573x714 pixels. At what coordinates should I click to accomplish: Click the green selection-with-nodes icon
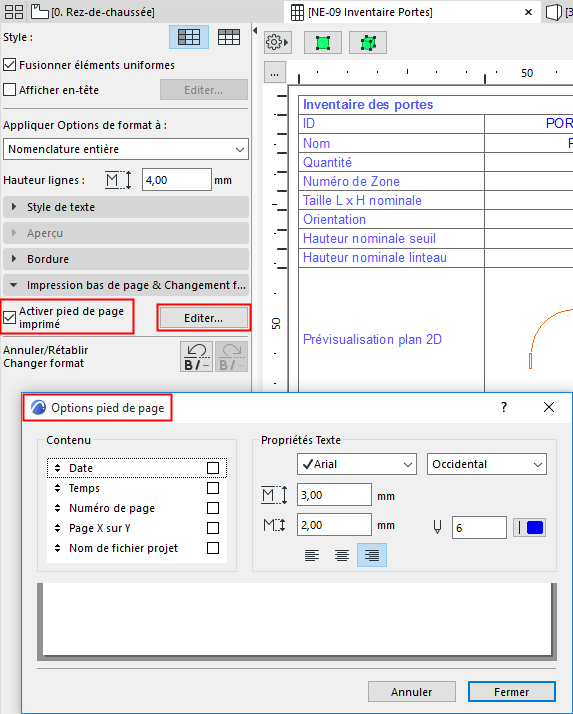[368, 43]
